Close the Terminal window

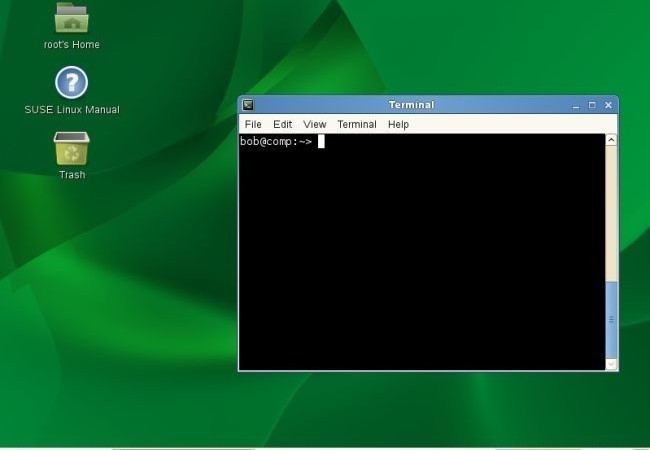coord(608,105)
